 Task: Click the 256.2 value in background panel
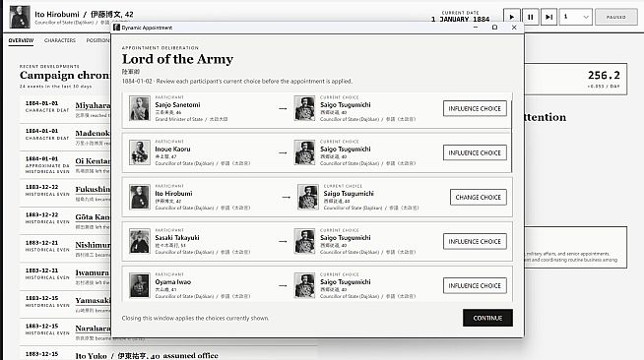pyautogui.click(x=604, y=76)
